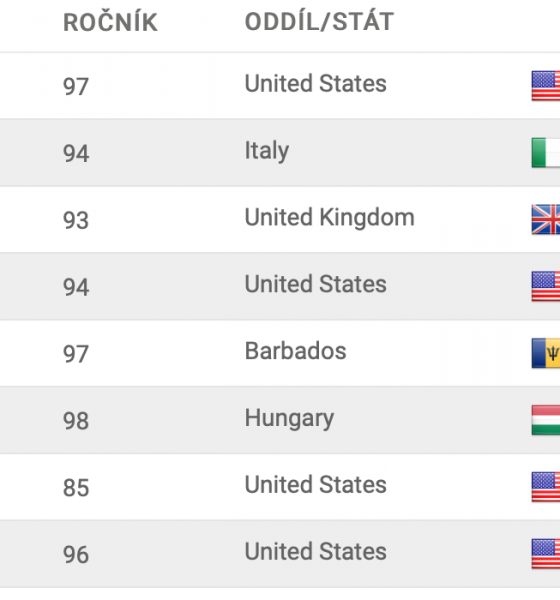The height and width of the screenshot is (600, 560).
Task: Click the Barbados flag icon
Action: [x=546, y=353]
